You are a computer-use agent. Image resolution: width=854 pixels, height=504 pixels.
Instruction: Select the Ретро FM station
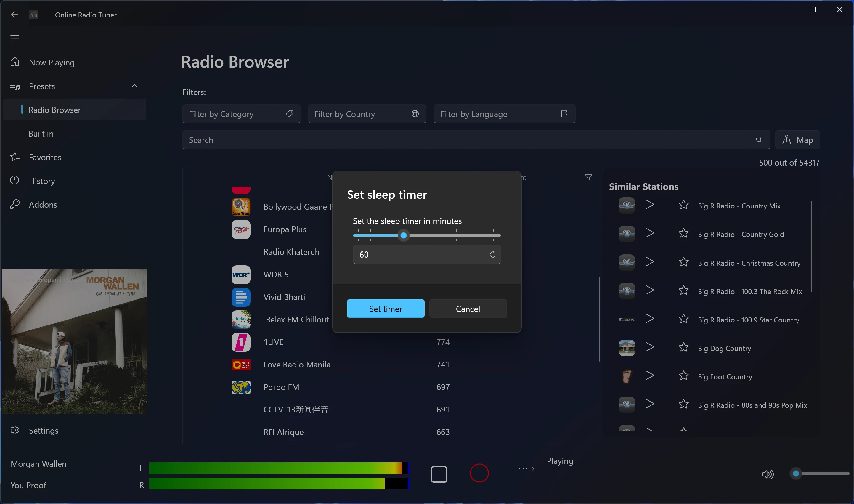tap(392, 387)
